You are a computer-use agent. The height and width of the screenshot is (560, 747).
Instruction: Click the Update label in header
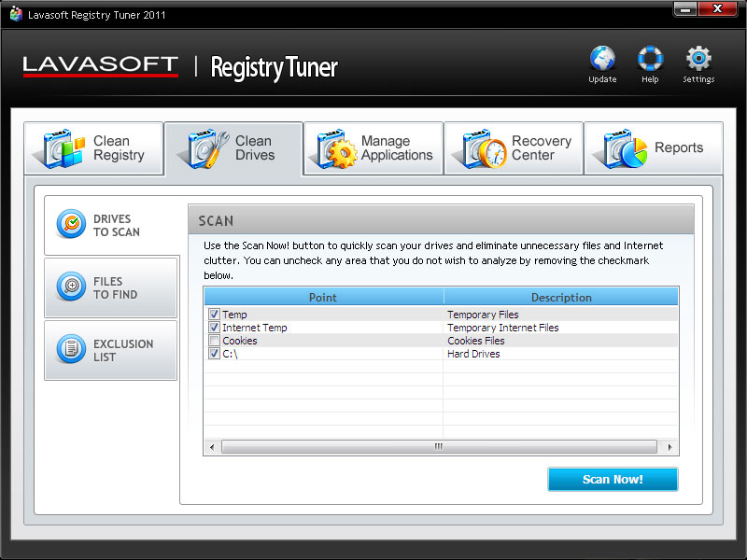[602, 79]
